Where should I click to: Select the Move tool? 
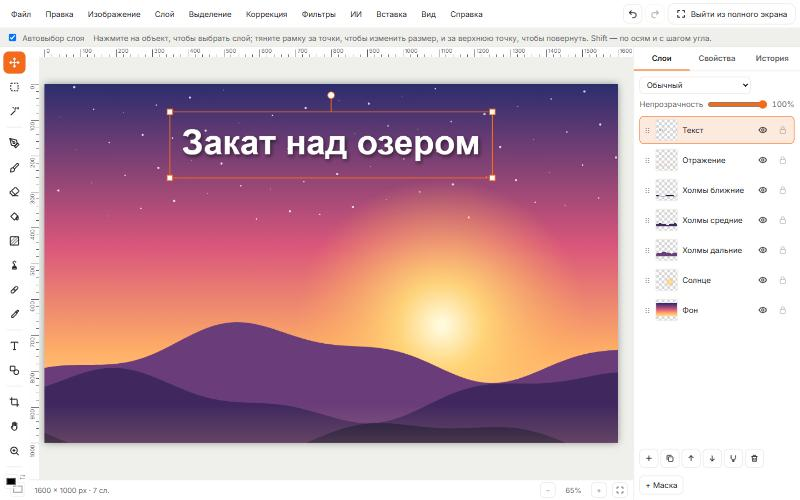click(14, 63)
